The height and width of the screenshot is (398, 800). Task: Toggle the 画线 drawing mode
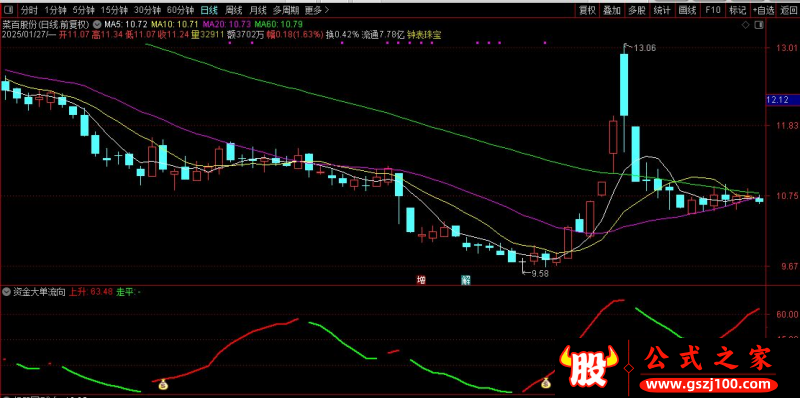[687, 10]
